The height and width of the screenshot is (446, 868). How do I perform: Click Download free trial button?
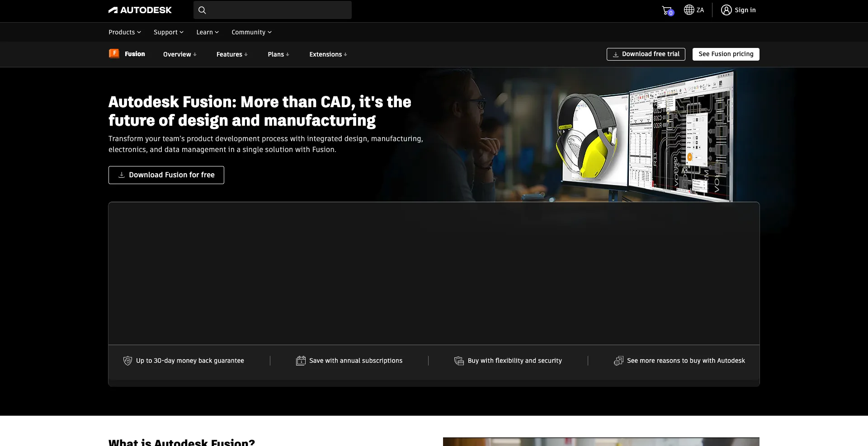click(646, 54)
